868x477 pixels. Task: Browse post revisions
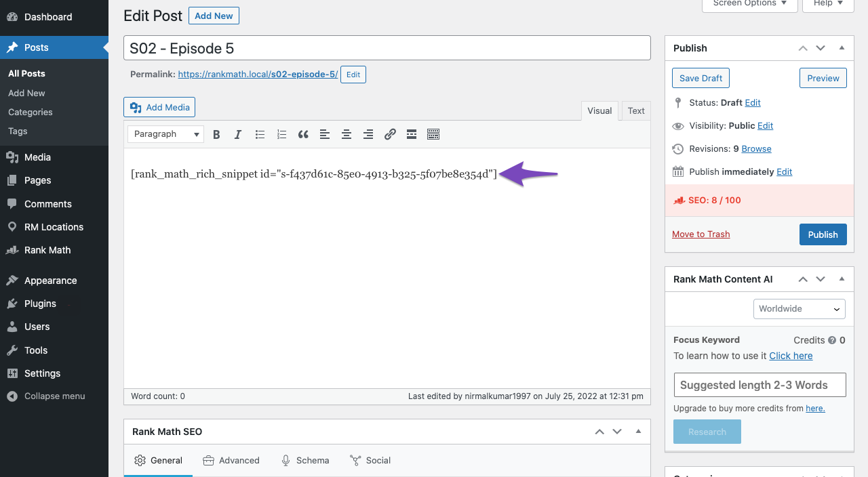click(756, 149)
